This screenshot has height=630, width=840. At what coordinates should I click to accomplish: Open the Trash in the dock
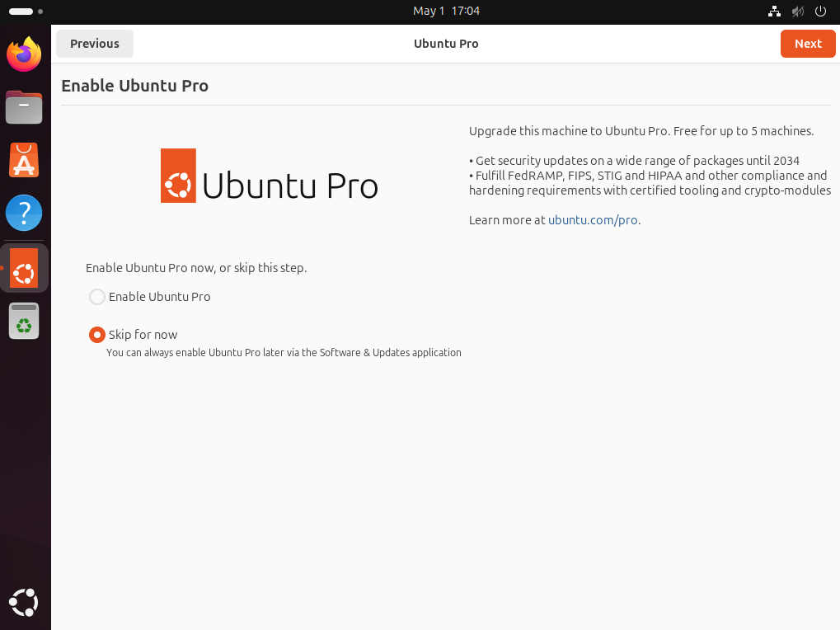tap(24, 321)
